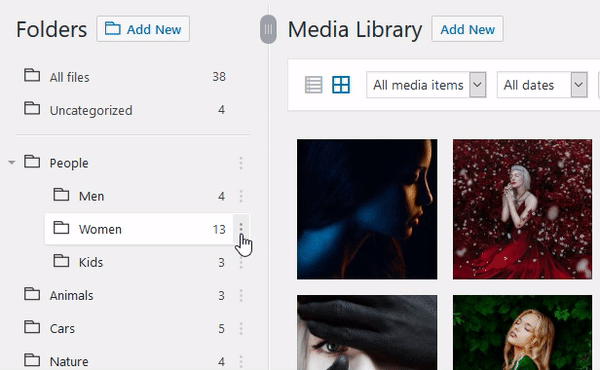Select the All files folder
This screenshot has width=600, height=370.
coord(126,77)
